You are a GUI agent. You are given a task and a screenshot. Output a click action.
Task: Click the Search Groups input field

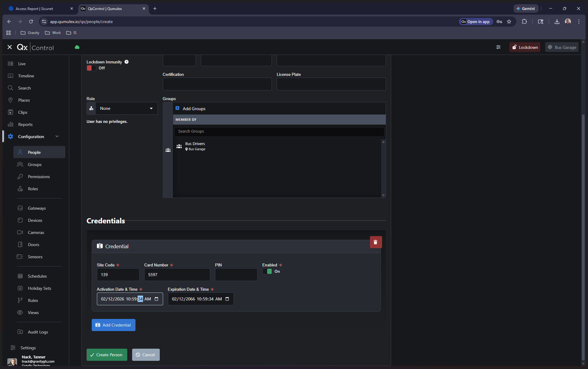279,131
